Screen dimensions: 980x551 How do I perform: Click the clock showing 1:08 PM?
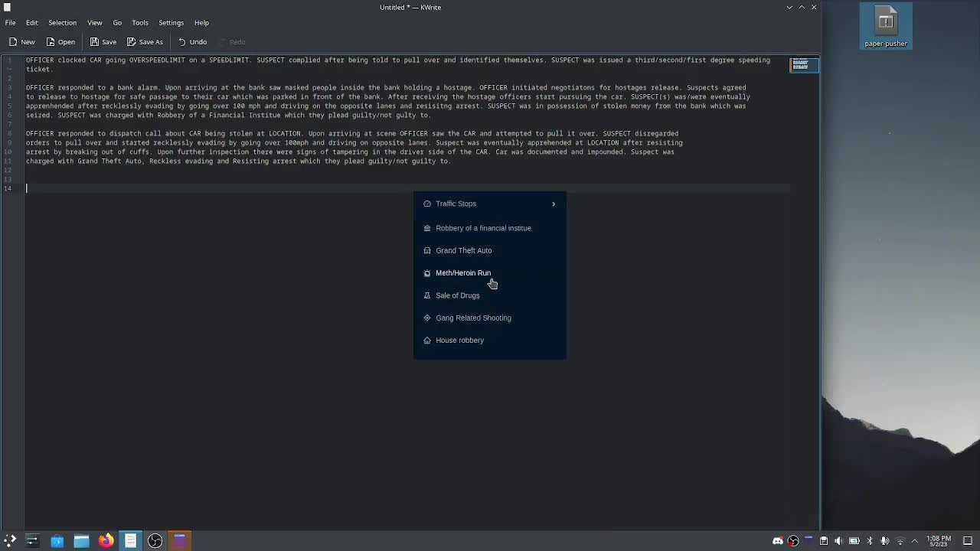coord(939,541)
